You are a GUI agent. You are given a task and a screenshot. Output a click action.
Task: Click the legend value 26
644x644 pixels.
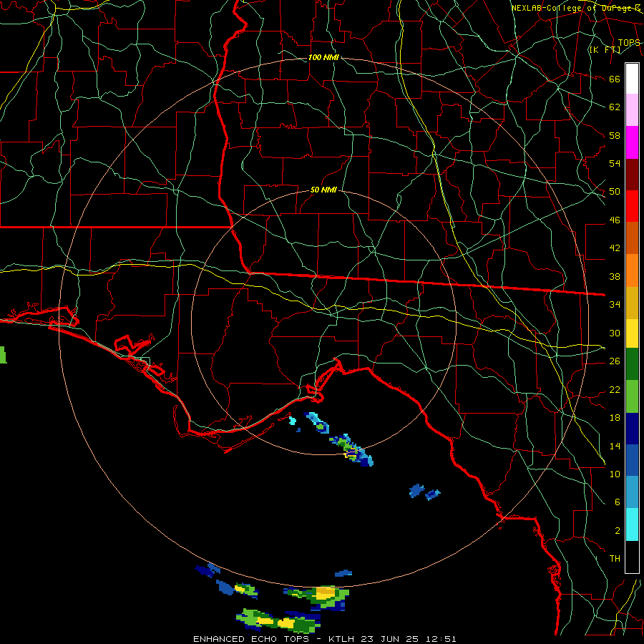pos(615,361)
